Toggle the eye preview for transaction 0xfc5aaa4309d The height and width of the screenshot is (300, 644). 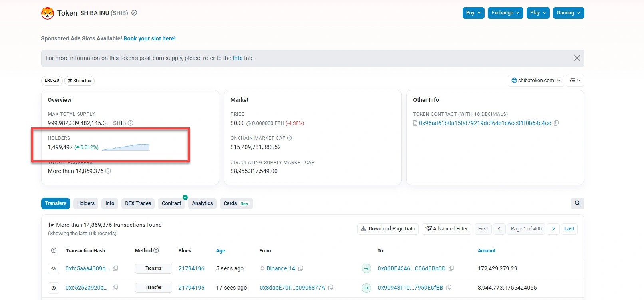54,268
